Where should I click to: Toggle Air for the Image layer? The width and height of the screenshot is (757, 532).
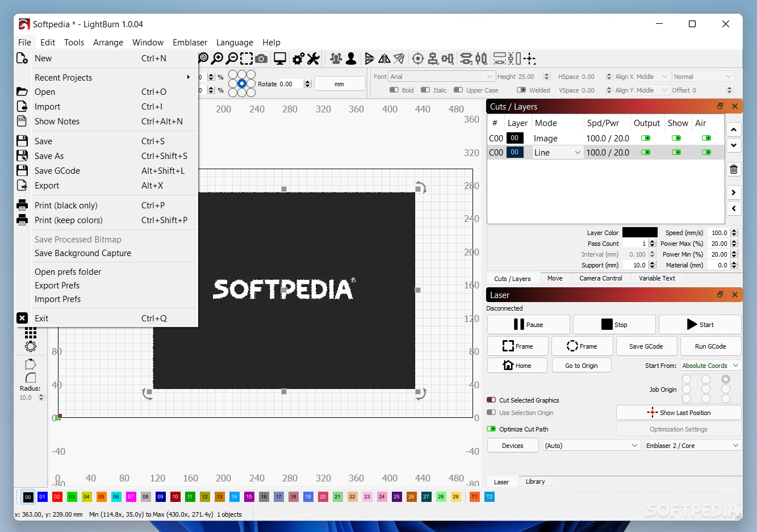pyautogui.click(x=706, y=138)
